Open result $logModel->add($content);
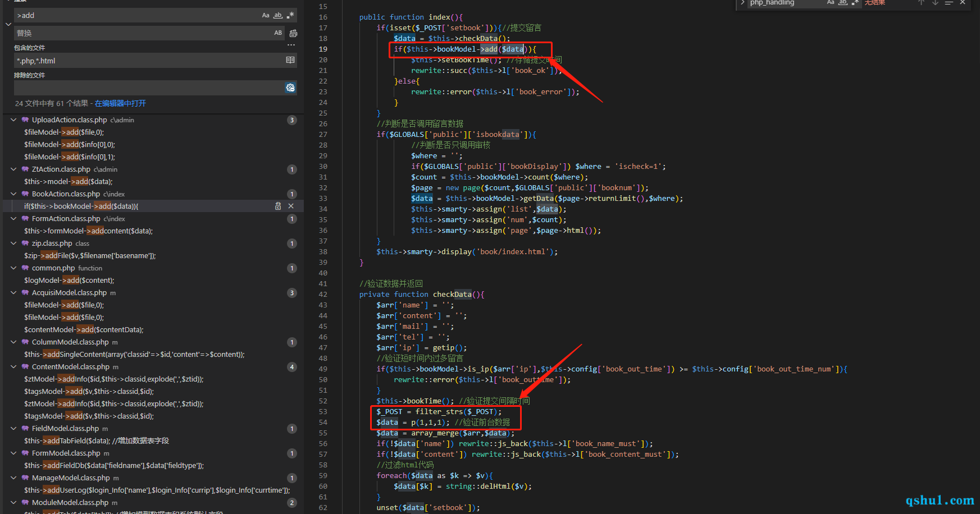 pos(69,281)
